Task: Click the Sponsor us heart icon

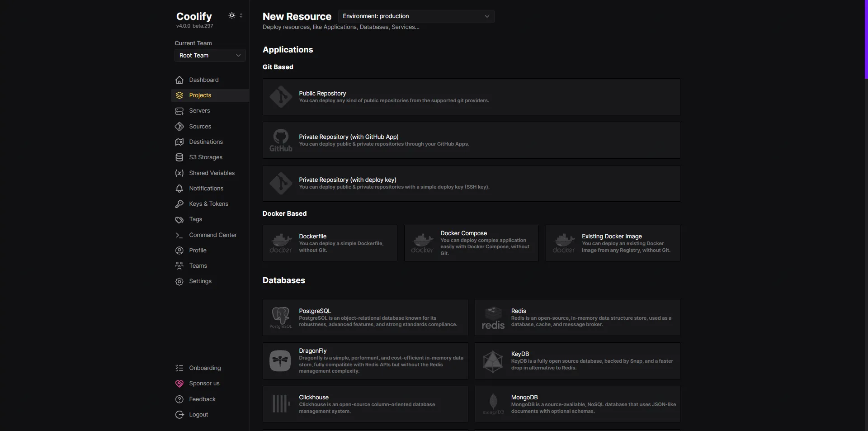Action: (179, 384)
